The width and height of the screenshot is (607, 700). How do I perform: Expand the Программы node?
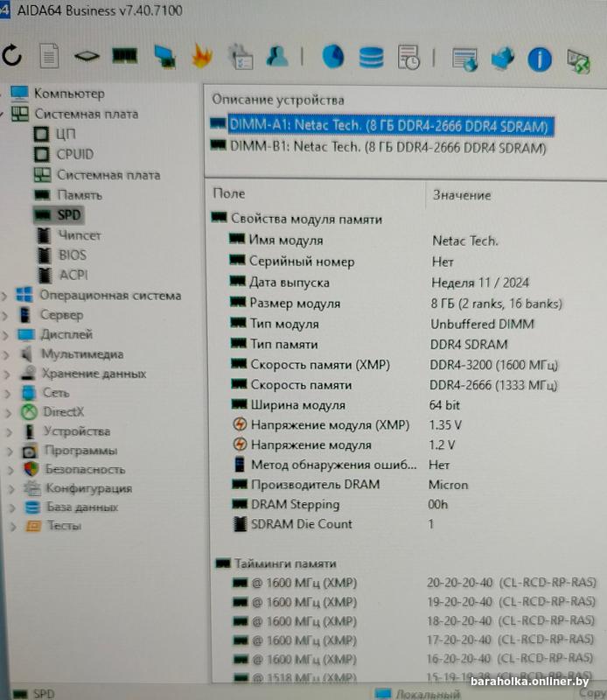10,451
